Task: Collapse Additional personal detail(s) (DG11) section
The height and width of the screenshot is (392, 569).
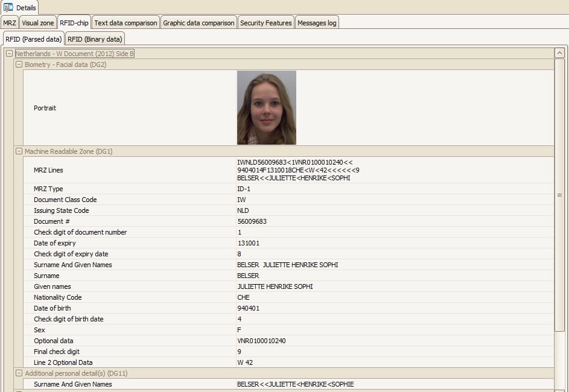Action: coord(19,373)
